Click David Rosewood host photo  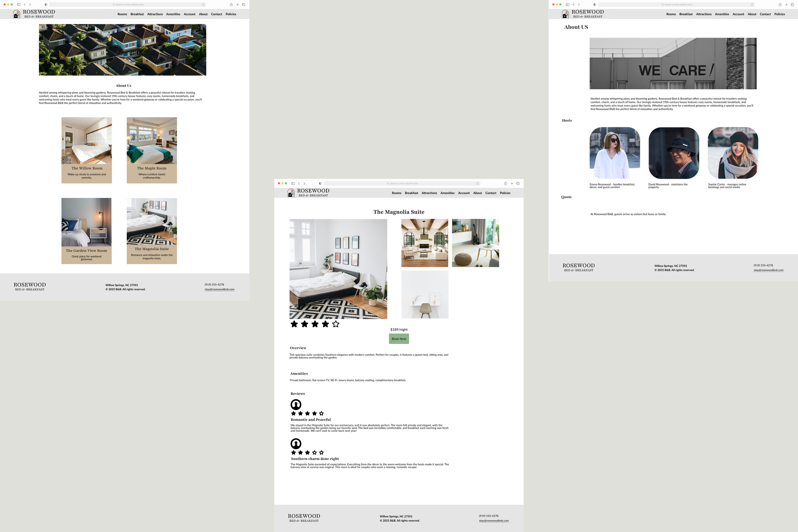pyautogui.click(x=674, y=153)
